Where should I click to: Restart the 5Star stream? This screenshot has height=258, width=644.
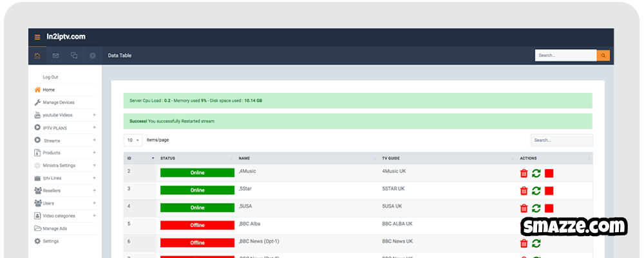pos(536,190)
